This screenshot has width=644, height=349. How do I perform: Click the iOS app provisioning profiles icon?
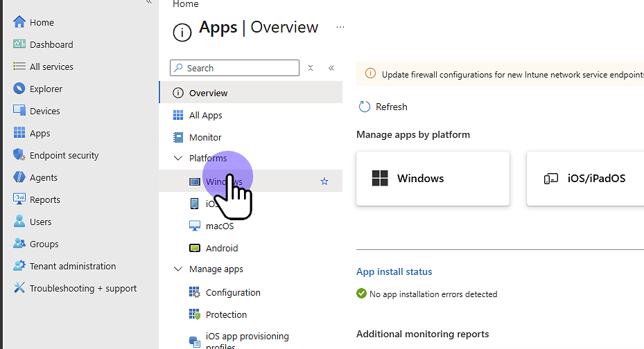click(194, 341)
